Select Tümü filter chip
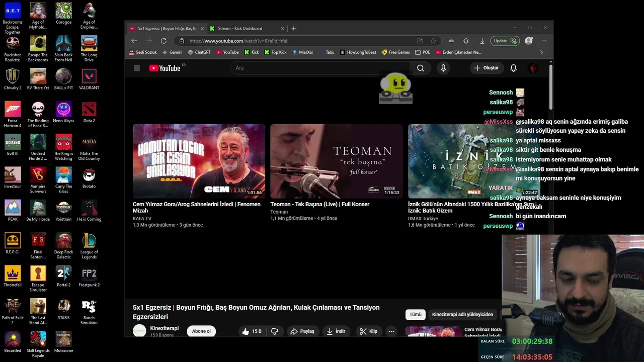The width and height of the screenshot is (644, 362). 416,314
